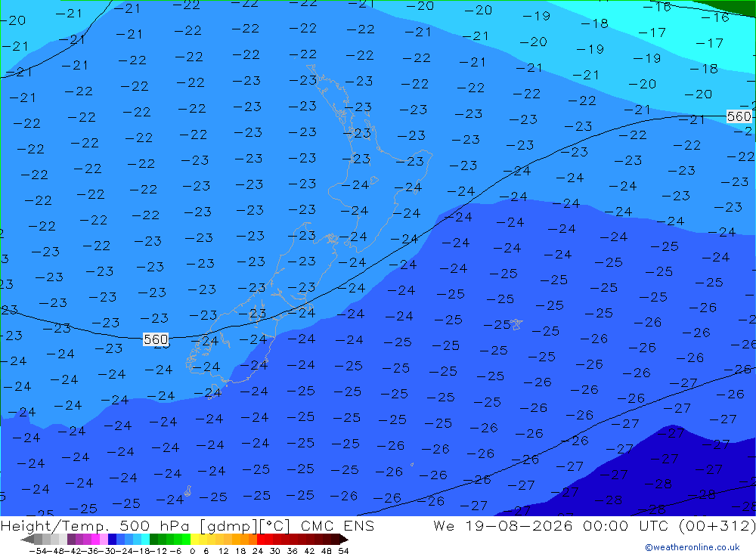Screen dimensions: 756x554
Task: Select the cyan legend swatch above -18
Action: click(x=145, y=539)
